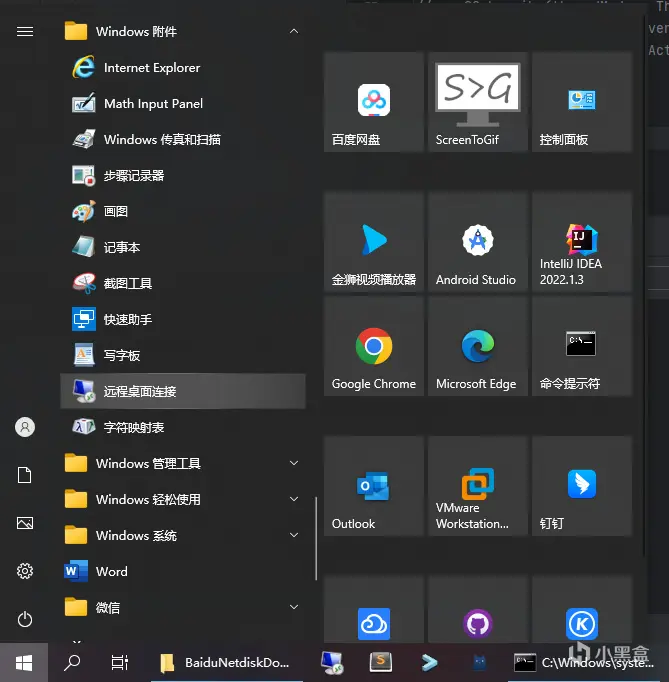Open the Outlook tile
Screen dimensions: 669x682
click(374, 486)
